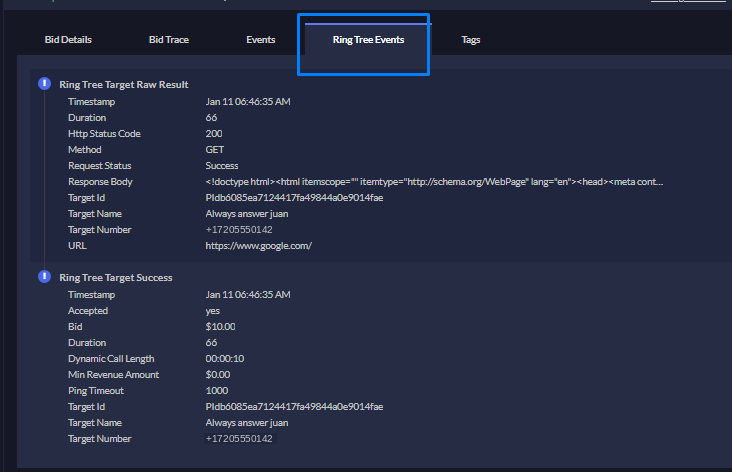Click the Ping Timeout 1000 value
The height and width of the screenshot is (472, 732).
[x=217, y=391]
